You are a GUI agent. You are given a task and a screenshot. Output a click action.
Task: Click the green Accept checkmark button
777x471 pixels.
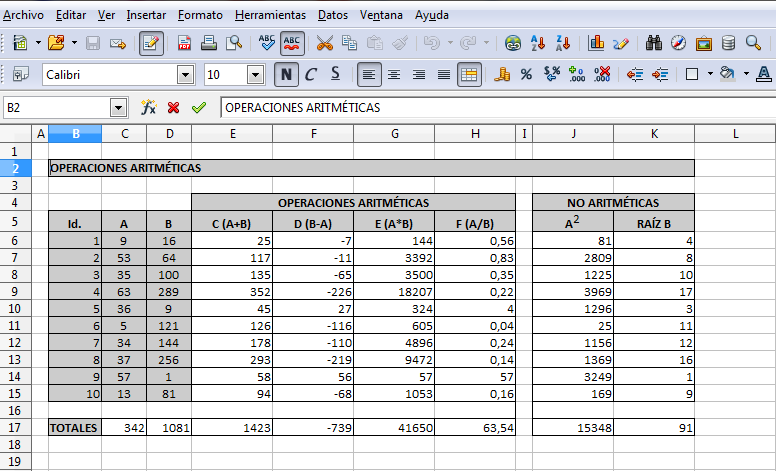click(199, 107)
